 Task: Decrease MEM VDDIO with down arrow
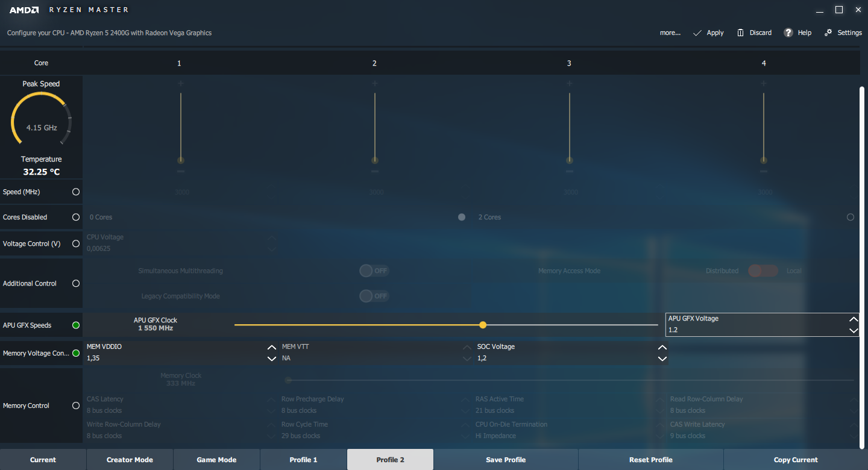(272, 359)
